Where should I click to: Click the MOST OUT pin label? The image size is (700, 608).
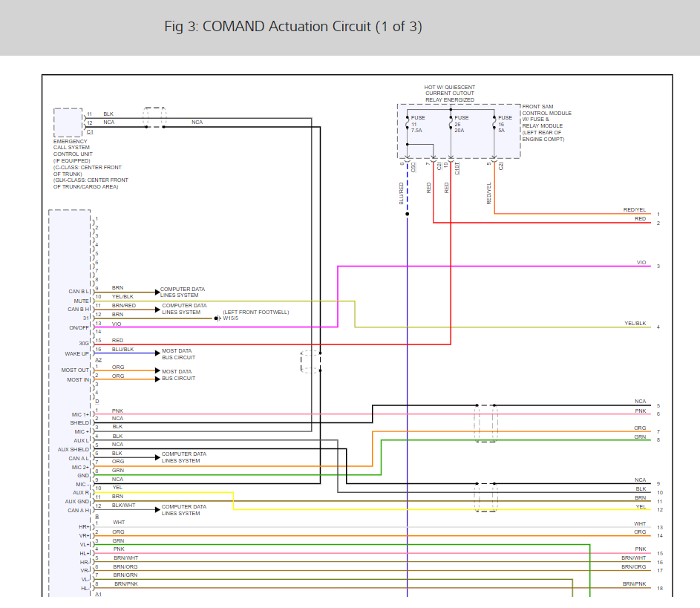click(x=75, y=370)
